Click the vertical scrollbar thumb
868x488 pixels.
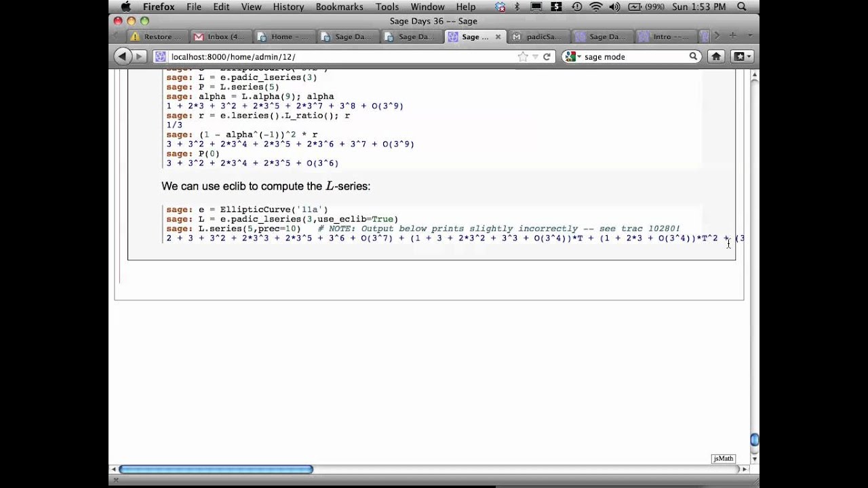(754, 441)
